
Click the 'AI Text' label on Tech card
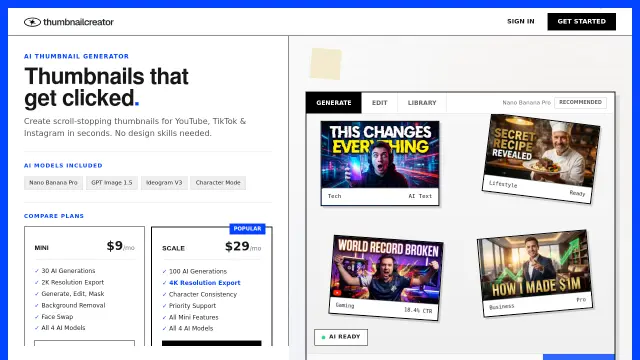click(420, 196)
